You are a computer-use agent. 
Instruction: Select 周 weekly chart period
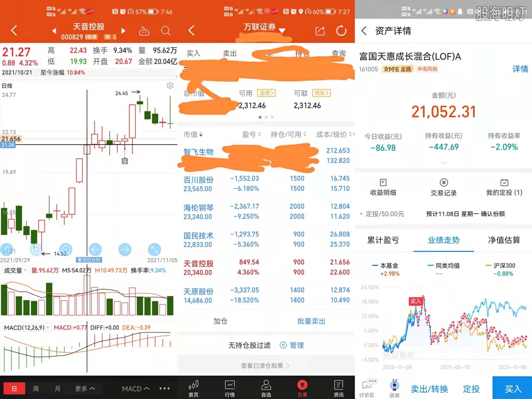(x=36, y=389)
